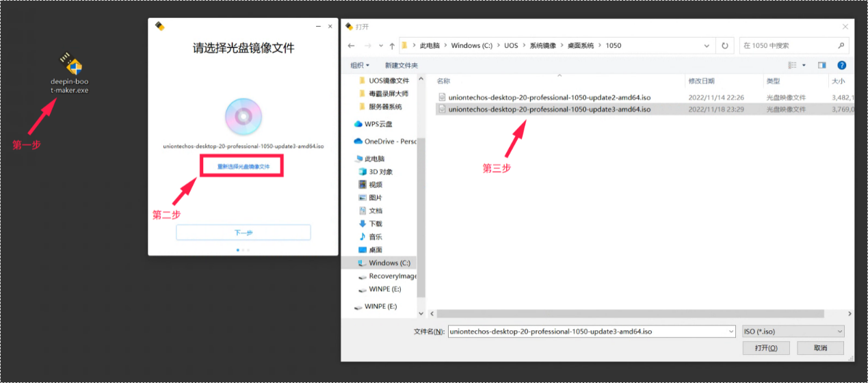Open the ISO (*.iso) file type dropdown
The image size is (868, 383).
pyautogui.click(x=793, y=331)
